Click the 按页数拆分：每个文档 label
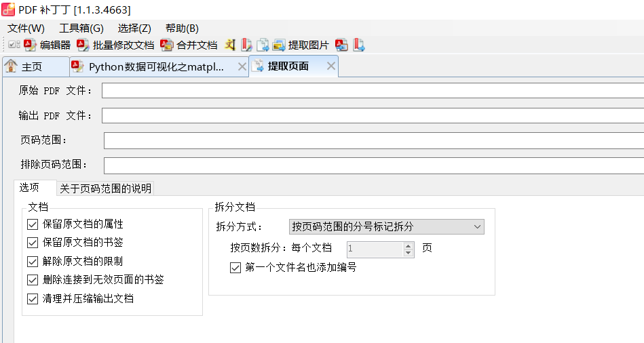The width and height of the screenshot is (644, 343). click(x=281, y=248)
